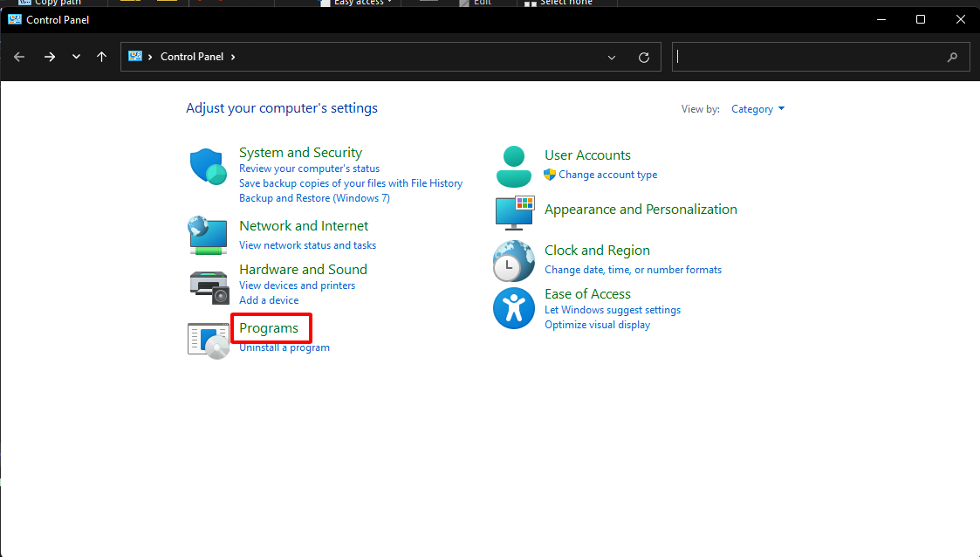Go forward using the forward arrow
Screen dimensions: 980x557
(50, 57)
